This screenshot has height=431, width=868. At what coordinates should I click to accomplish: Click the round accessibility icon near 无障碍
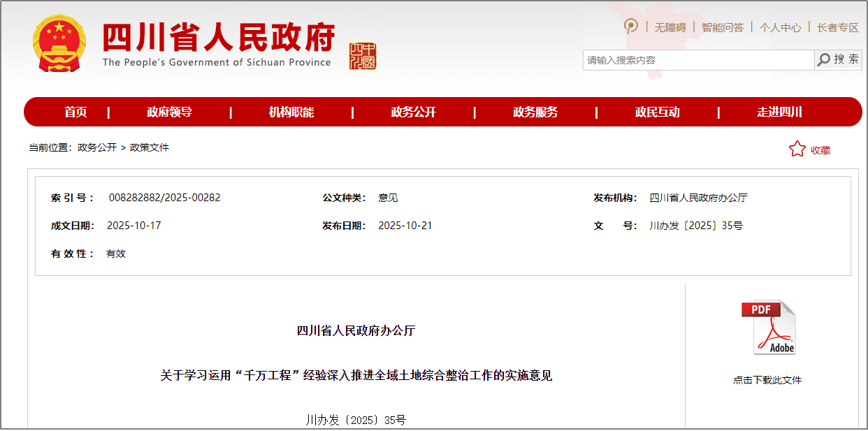point(631,27)
